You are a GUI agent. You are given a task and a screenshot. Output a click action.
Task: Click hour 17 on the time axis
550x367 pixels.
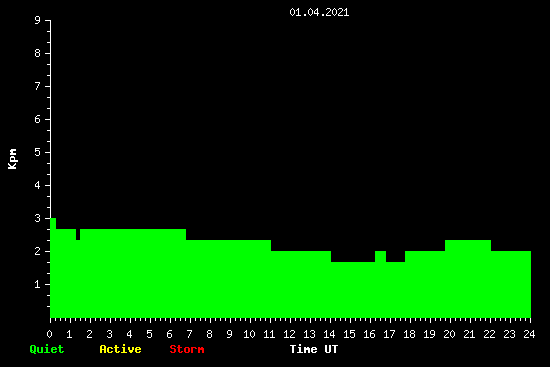pyautogui.click(x=389, y=334)
